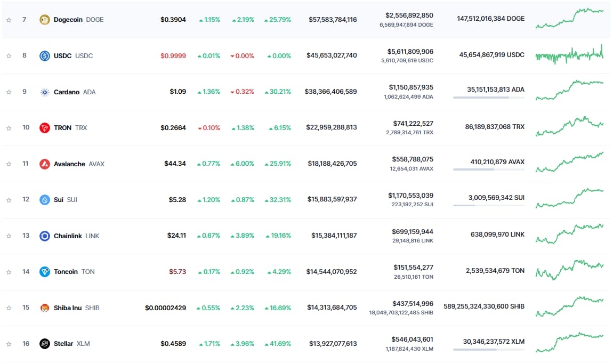613x364 pixels.
Task: Toggle the watchlist star for Toncoin
Action: pyautogui.click(x=9, y=272)
